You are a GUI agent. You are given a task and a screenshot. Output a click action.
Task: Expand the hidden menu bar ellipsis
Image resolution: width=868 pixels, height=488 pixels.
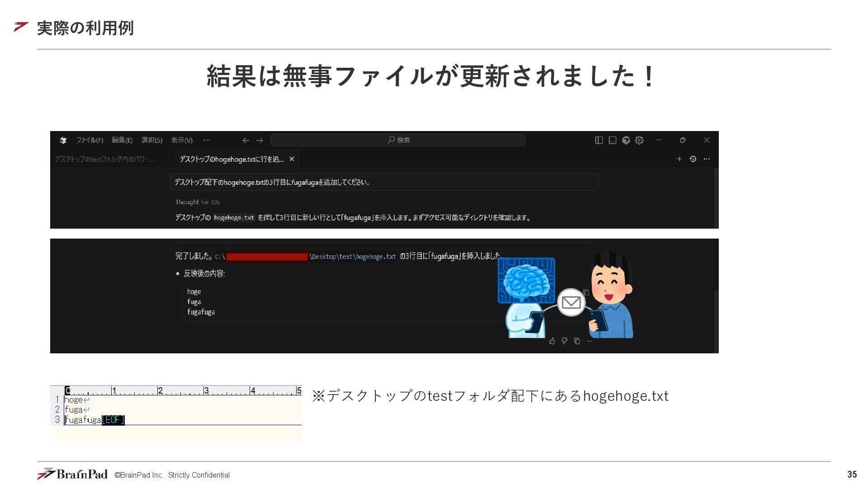click(x=207, y=140)
